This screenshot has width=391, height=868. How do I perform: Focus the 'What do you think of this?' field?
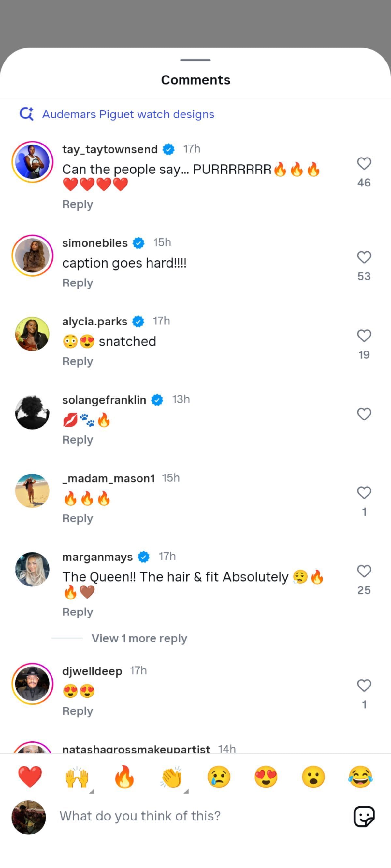pyautogui.click(x=196, y=816)
